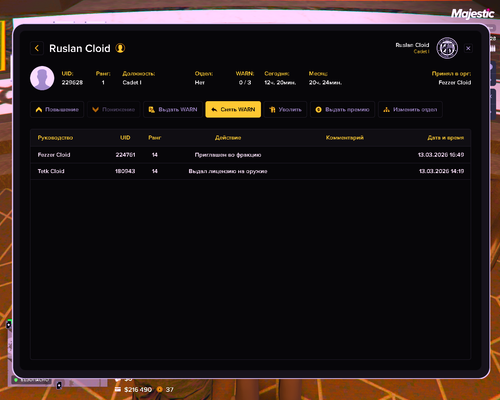
Task: Select the Руководство column header
Action: pos(55,138)
